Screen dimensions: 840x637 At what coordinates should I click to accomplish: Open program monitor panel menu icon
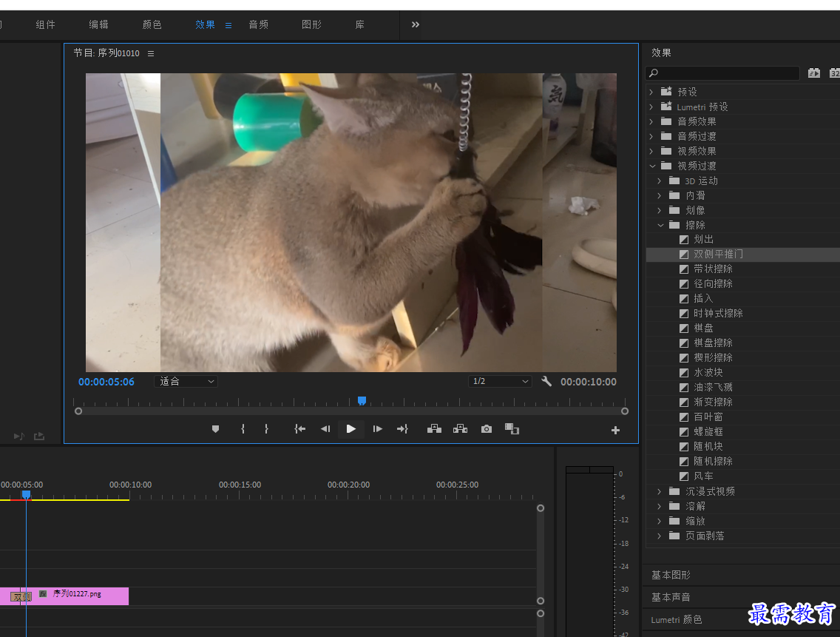[151, 53]
